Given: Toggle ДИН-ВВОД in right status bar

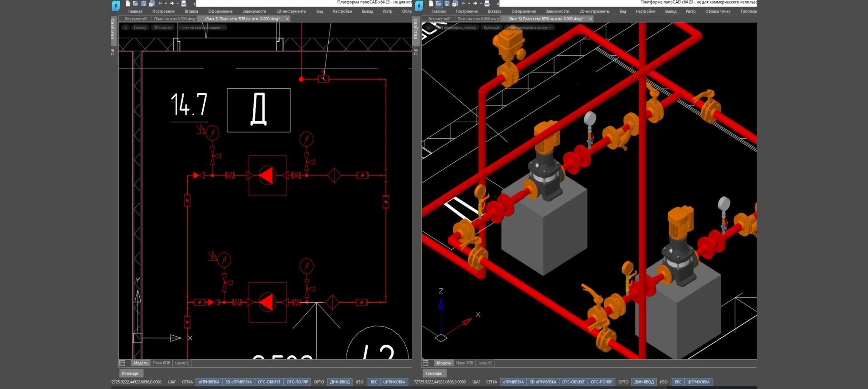Looking at the screenshot, I should coord(644,382).
